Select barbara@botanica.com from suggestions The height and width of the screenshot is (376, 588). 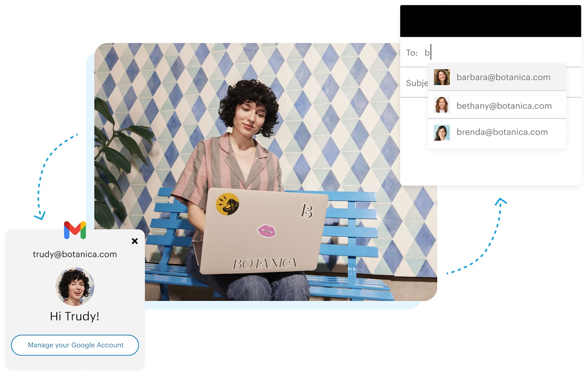coord(503,77)
